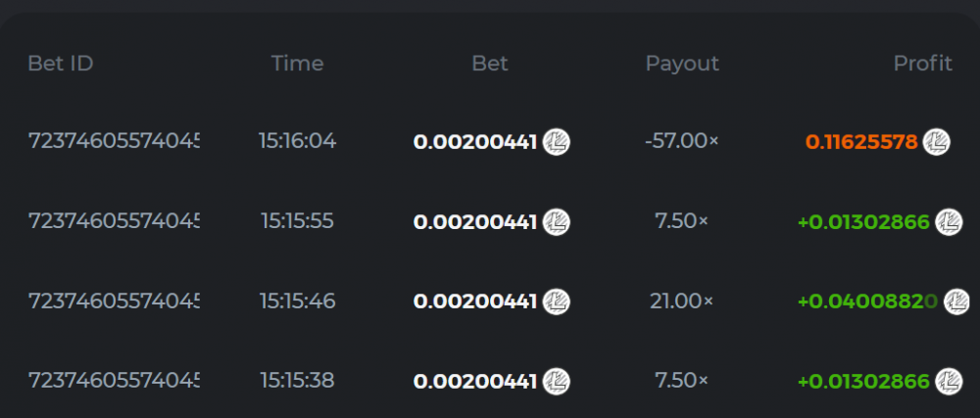Screen dimensions: 980x418
Task: Open the Bet ID from 15:15:38
Action: click(x=113, y=380)
